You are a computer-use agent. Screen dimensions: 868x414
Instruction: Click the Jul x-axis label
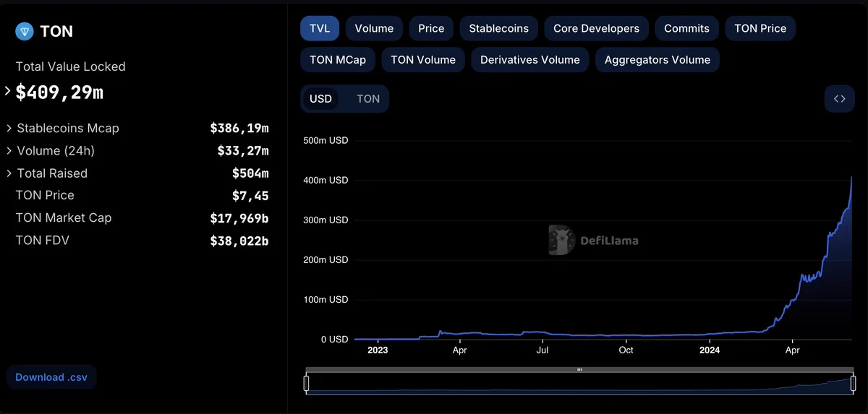tap(542, 350)
